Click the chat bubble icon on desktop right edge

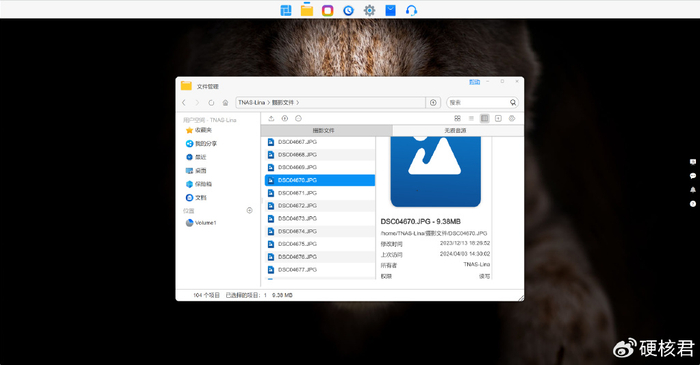coord(693,176)
